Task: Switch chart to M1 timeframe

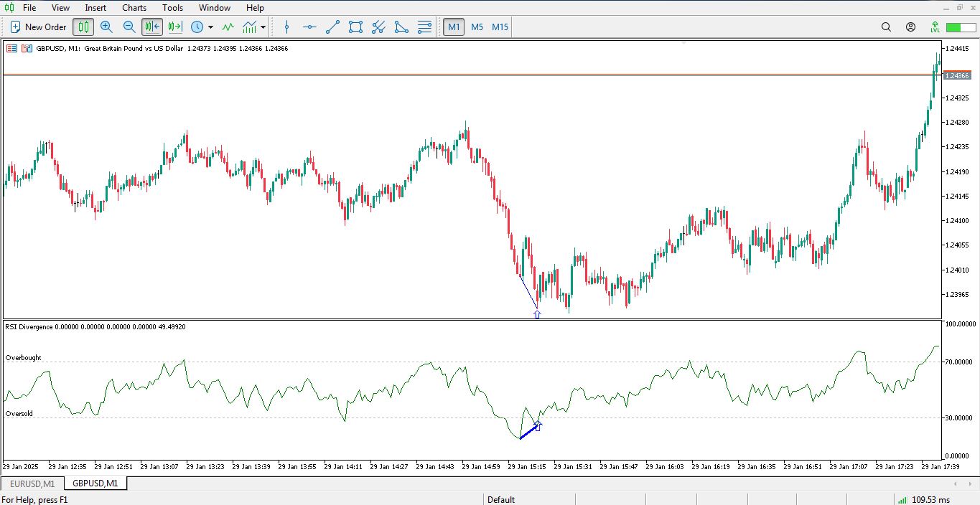Action: click(x=454, y=27)
